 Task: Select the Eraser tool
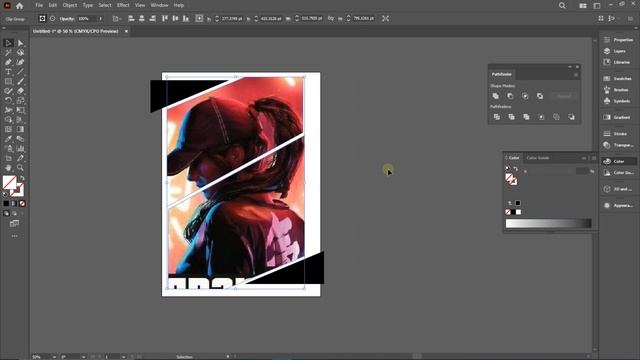click(20, 91)
